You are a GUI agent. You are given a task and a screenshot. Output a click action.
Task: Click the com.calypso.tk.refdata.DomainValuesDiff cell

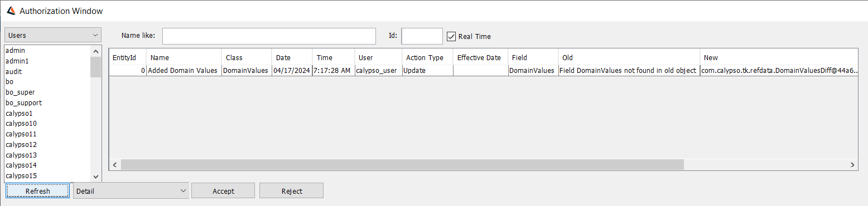[779, 71]
